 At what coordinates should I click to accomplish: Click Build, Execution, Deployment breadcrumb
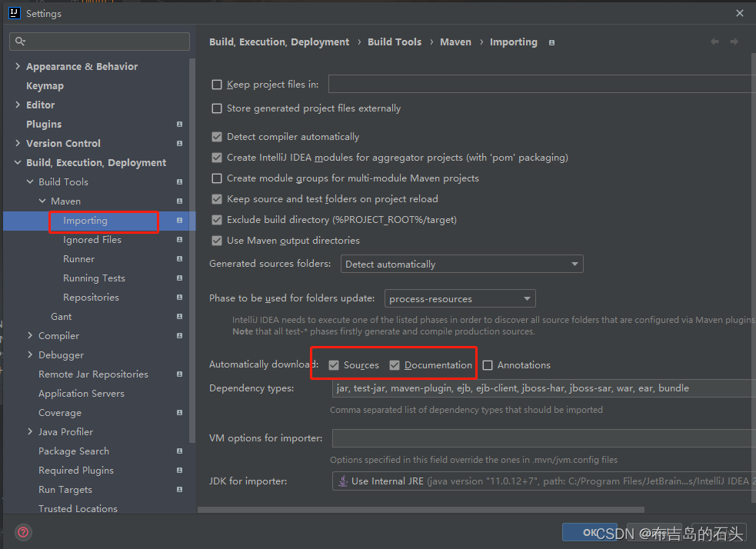pyautogui.click(x=279, y=42)
